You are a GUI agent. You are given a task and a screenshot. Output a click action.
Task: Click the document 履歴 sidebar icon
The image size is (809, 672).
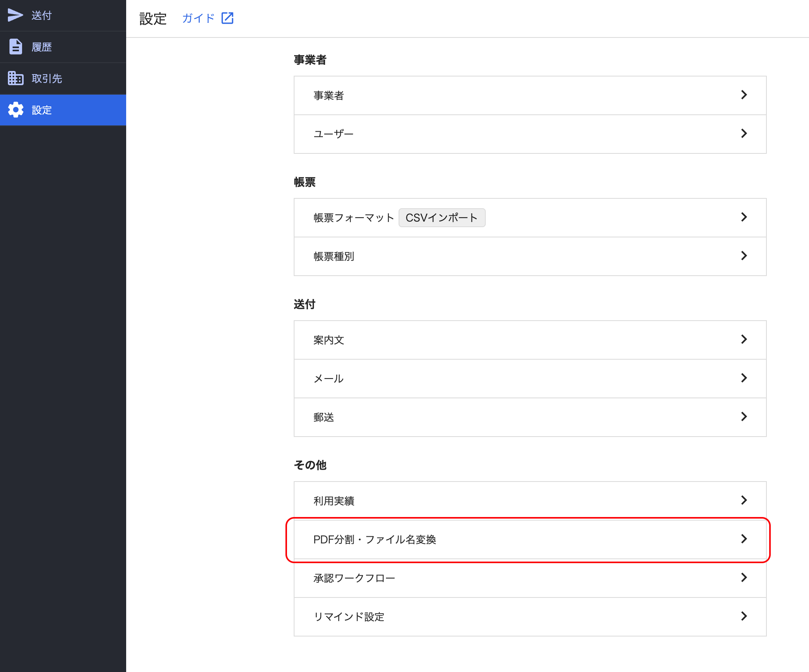pos(15,47)
